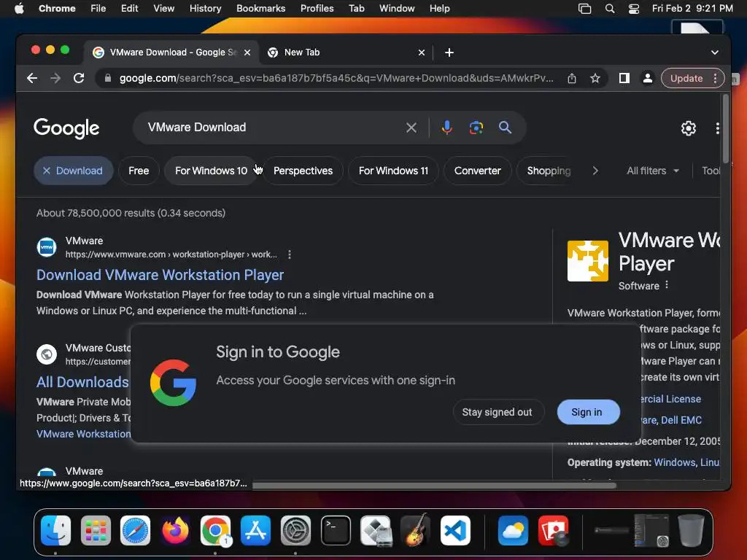Image resolution: width=747 pixels, height=560 pixels.
Task: Open GarageBand from the Dock
Action: [x=415, y=530]
